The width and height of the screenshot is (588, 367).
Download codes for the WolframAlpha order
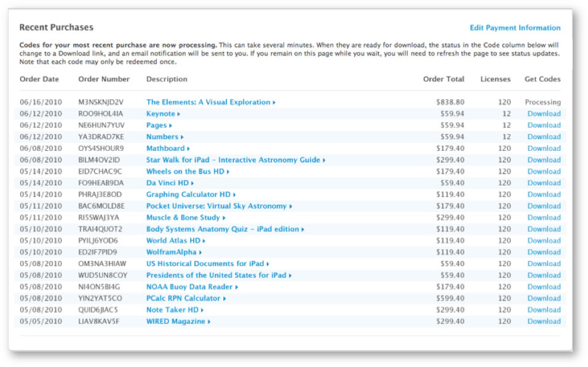tap(544, 252)
